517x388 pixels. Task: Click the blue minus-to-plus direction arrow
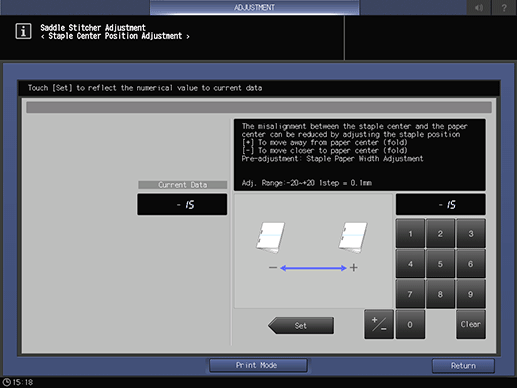point(313,268)
